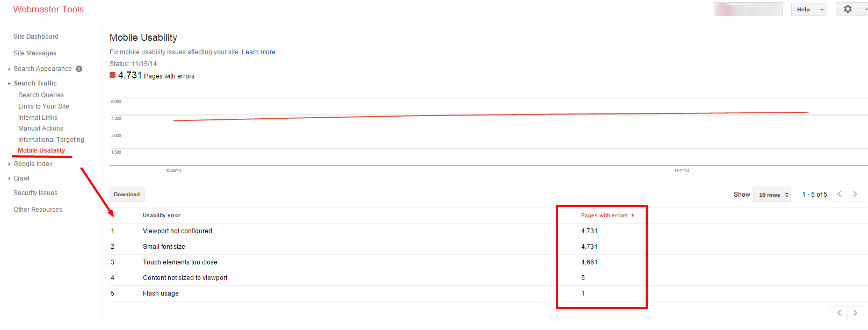
Task: Open Small font size error details
Action: (x=164, y=247)
